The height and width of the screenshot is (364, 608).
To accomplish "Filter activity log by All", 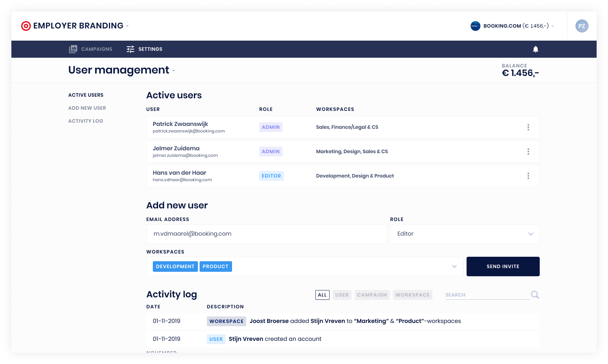I will pyautogui.click(x=322, y=295).
